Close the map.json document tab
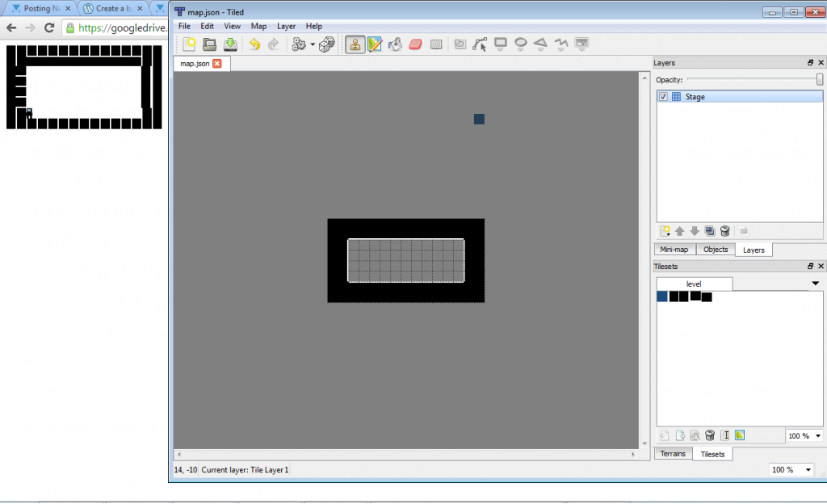The height and width of the screenshot is (504, 827). point(216,64)
